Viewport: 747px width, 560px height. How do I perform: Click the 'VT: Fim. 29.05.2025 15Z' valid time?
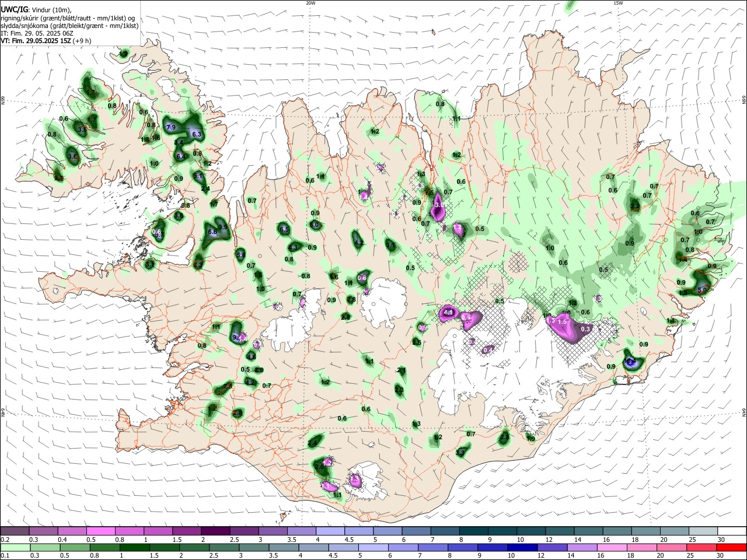point(36,41)
